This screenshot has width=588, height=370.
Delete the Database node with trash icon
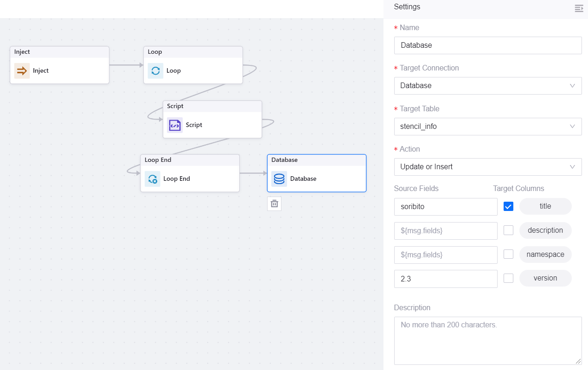click(x=274, y=204)
